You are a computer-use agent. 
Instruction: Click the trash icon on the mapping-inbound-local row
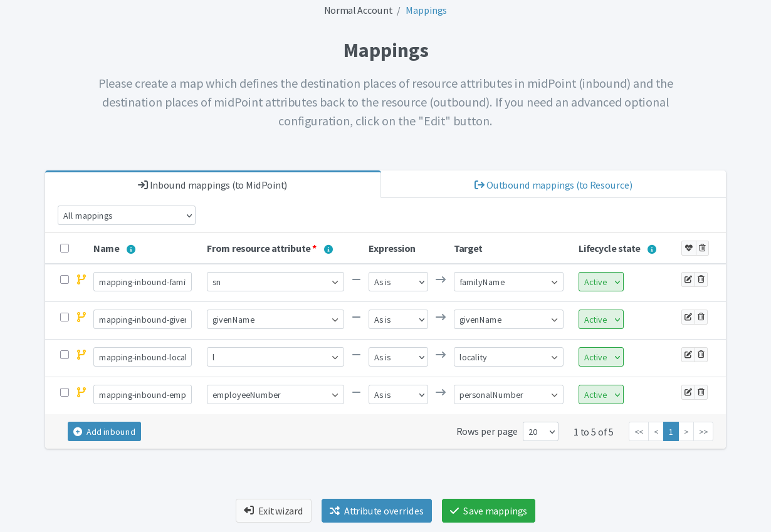coord(700,354)
